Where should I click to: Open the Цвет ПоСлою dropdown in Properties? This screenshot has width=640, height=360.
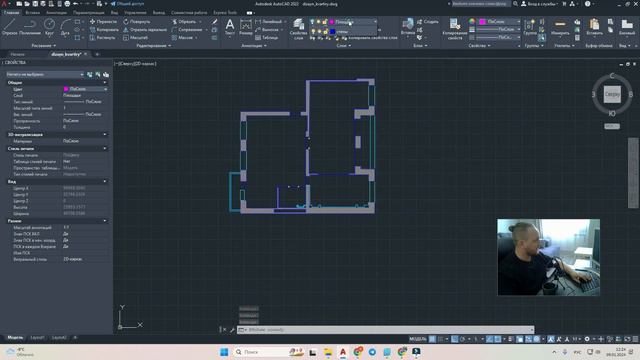(85, 89)
